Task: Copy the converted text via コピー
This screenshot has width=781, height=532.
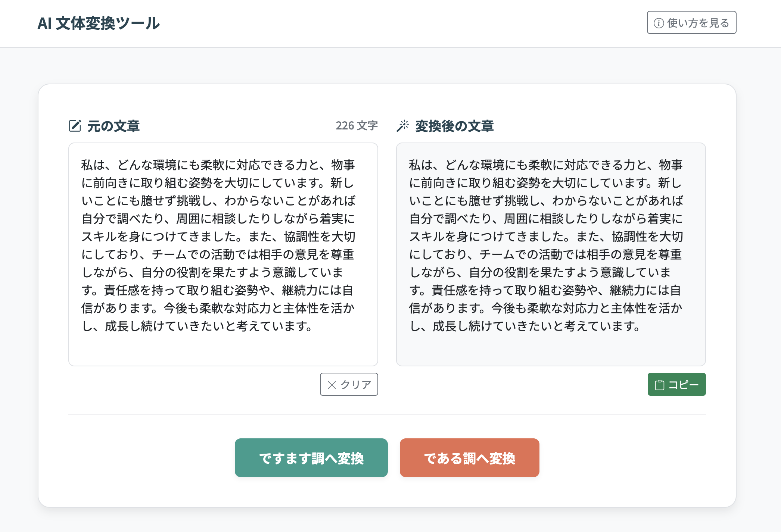Action: 676,384
